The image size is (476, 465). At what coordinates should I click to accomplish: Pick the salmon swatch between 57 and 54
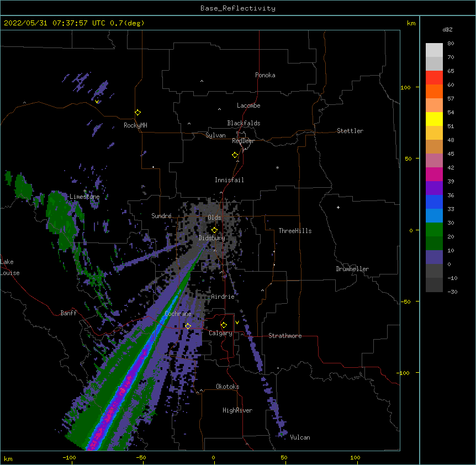pos(434,105)
